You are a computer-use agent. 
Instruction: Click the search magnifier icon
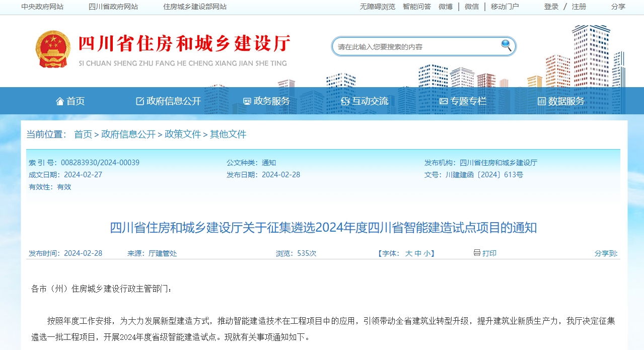(x=505, y=46)
